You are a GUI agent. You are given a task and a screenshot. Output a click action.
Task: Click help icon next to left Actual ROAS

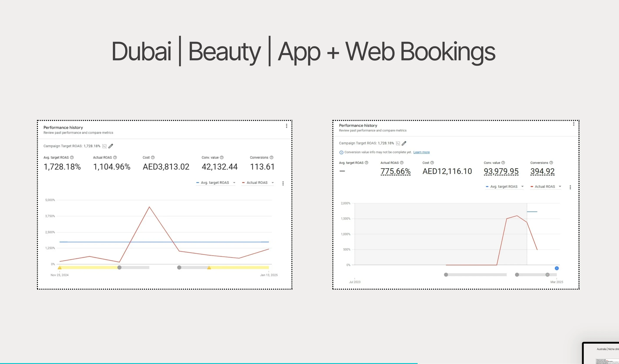[x=115, y=157]
